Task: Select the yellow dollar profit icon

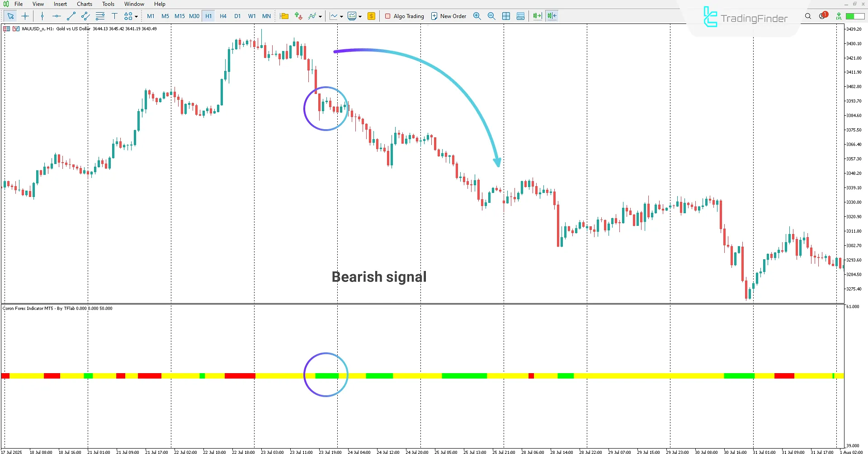Action: pos(371,16)
